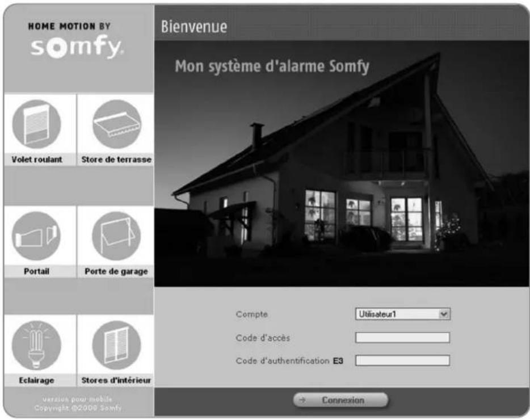Click the Portail label
Viewport: 530px width, 420px height.
tap(36, 271)
